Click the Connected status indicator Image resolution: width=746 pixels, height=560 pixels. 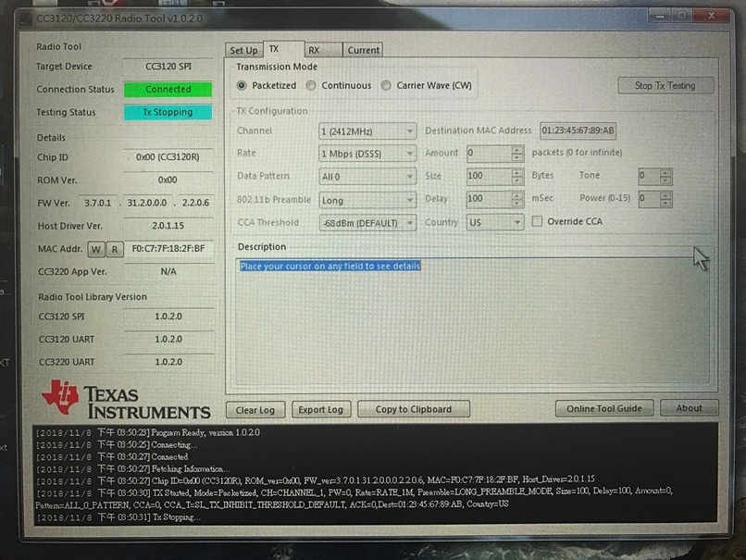point(168,89)
